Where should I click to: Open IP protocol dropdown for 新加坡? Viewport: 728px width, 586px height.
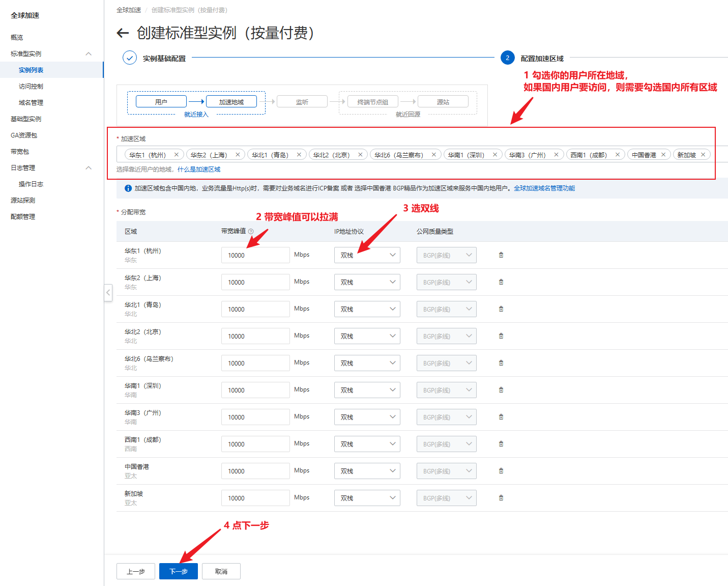367,498
